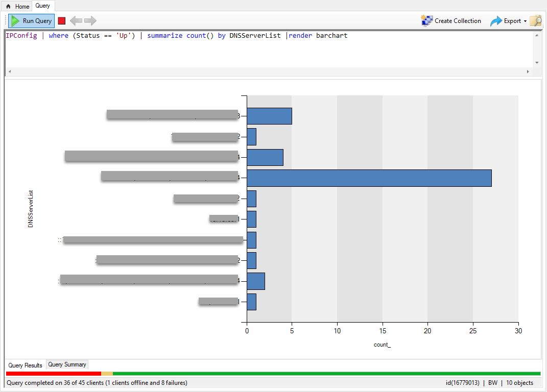Select the Query tab
Screen dimensions: 547x392
[43, 6]
